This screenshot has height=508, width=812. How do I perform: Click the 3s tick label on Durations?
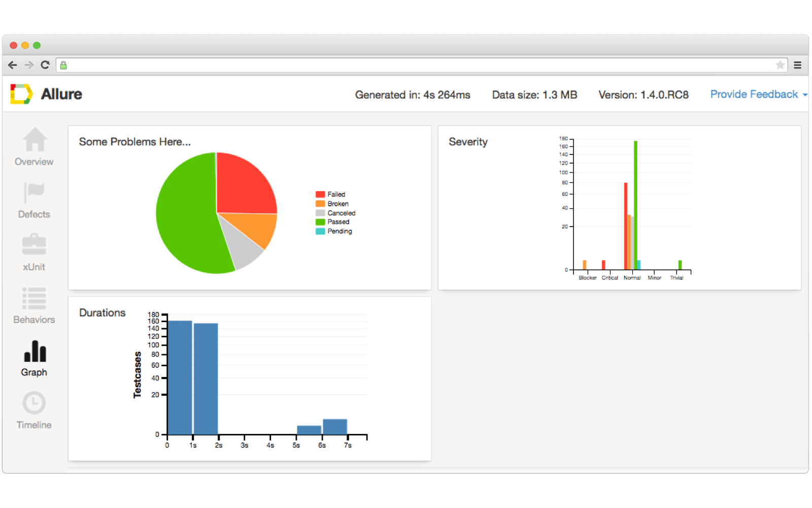click(245, 446)
